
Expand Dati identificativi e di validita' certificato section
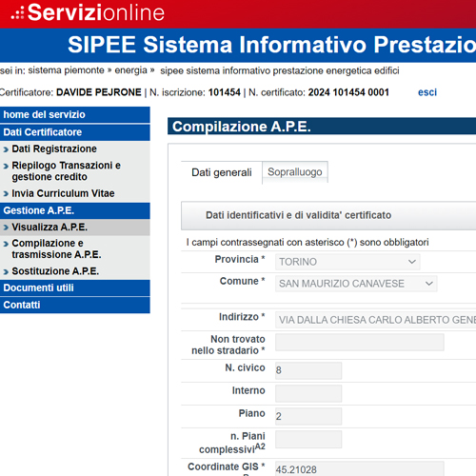coord(328,215)
